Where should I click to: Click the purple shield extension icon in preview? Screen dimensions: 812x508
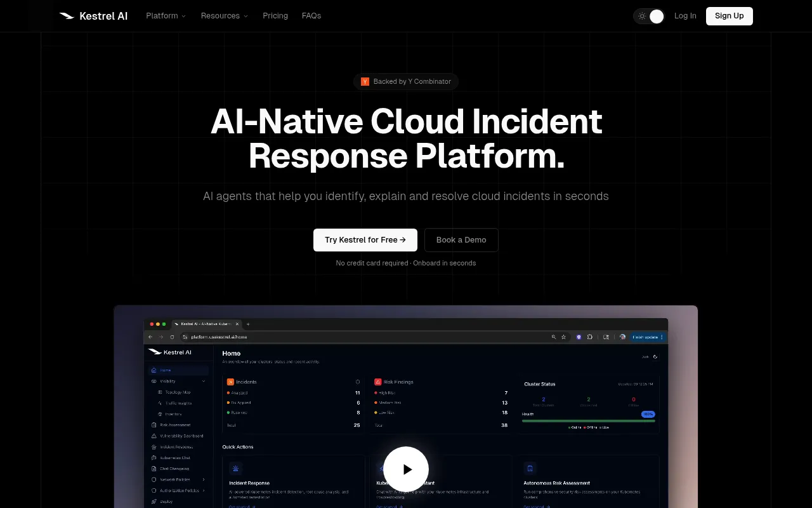tap(579, 337)
